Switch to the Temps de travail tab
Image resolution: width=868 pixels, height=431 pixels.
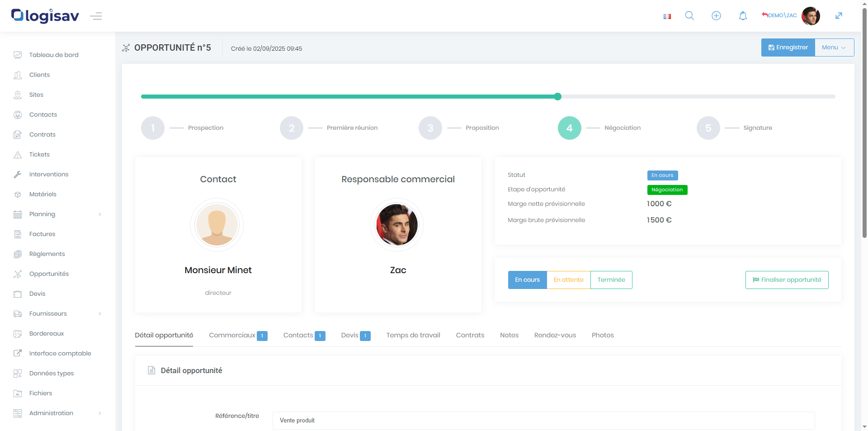click(x=413, y=335)
